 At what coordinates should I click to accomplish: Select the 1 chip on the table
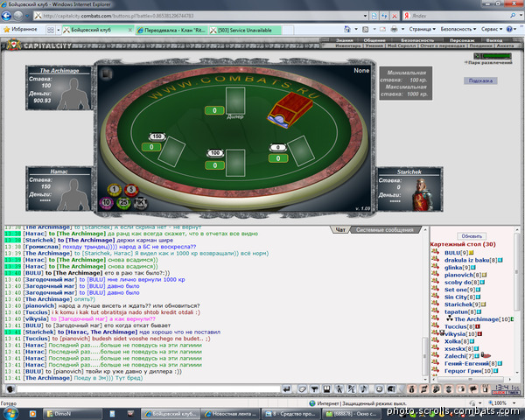coord(114,190)
